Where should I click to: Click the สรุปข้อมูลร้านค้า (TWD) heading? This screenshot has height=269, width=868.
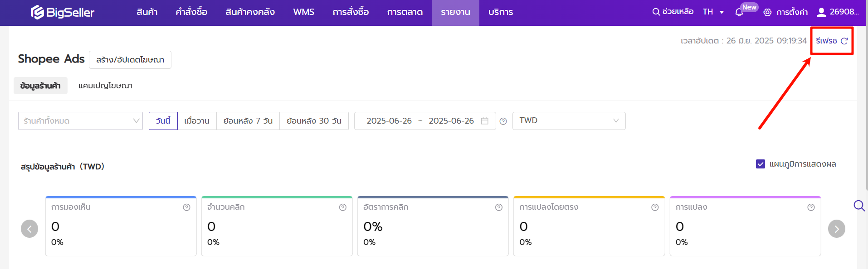pos(63,167)
